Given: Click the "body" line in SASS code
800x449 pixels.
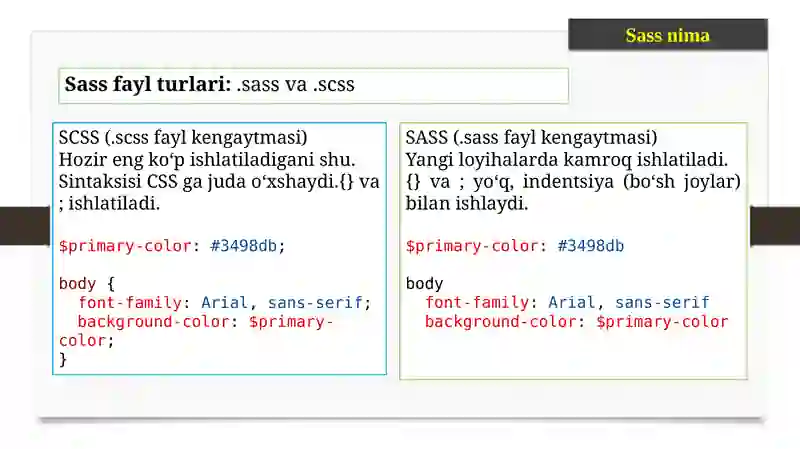Looking at the screenshot, I should click(424, 284).
